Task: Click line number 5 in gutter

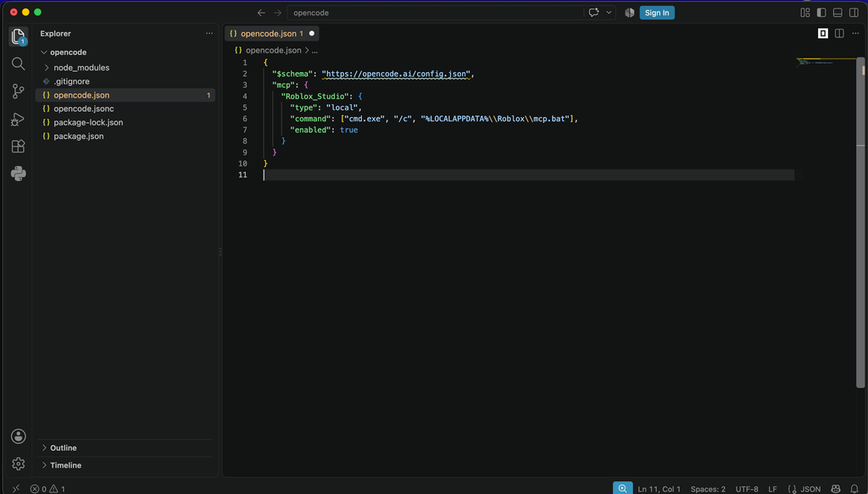Action: [245, 108]
